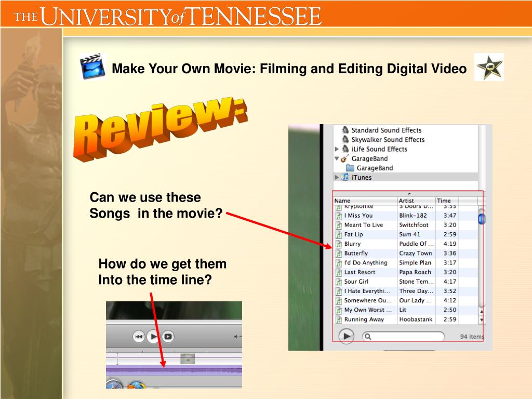Click the music file icon beside Sour Girl
This screenshot has width=532, height=399.
pos(339,282)
